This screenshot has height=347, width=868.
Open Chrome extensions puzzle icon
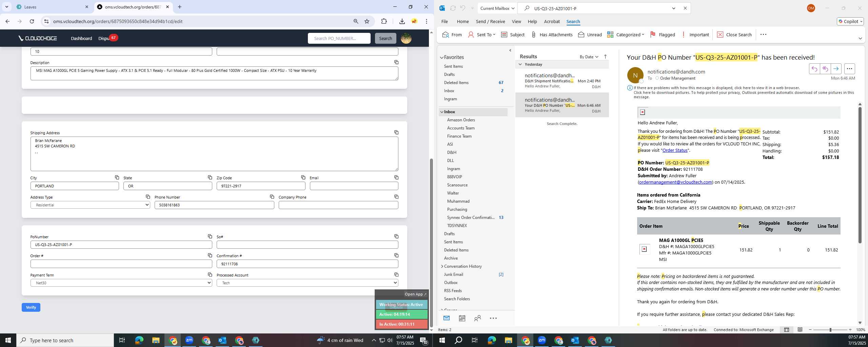384,21
